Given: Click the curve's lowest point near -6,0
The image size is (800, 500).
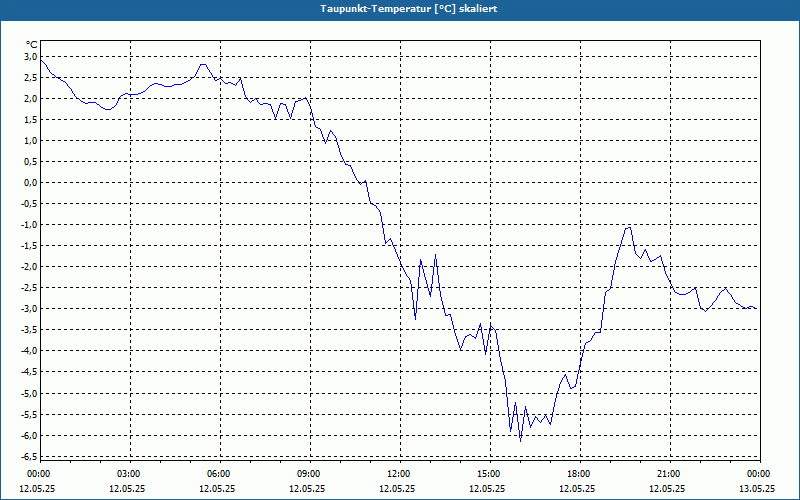Looking at the screenshot, I should pyautogui.click(x=520, y=441).
